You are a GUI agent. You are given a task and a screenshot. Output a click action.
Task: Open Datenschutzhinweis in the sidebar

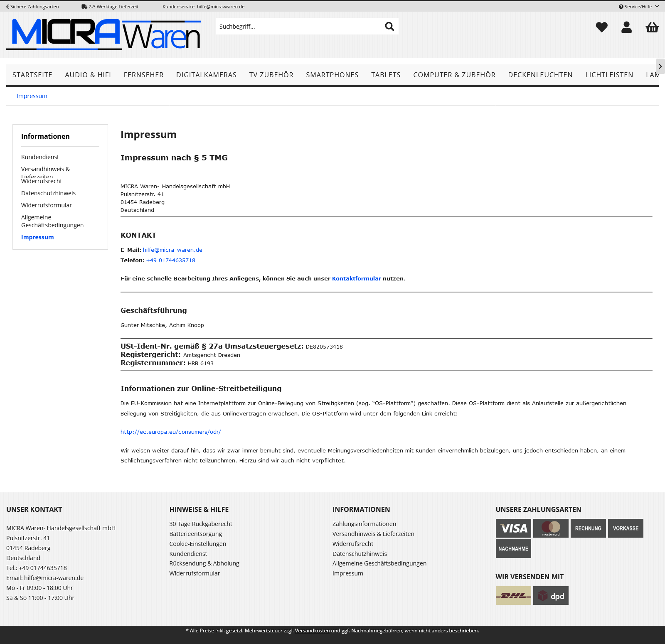tap(48, 193)
